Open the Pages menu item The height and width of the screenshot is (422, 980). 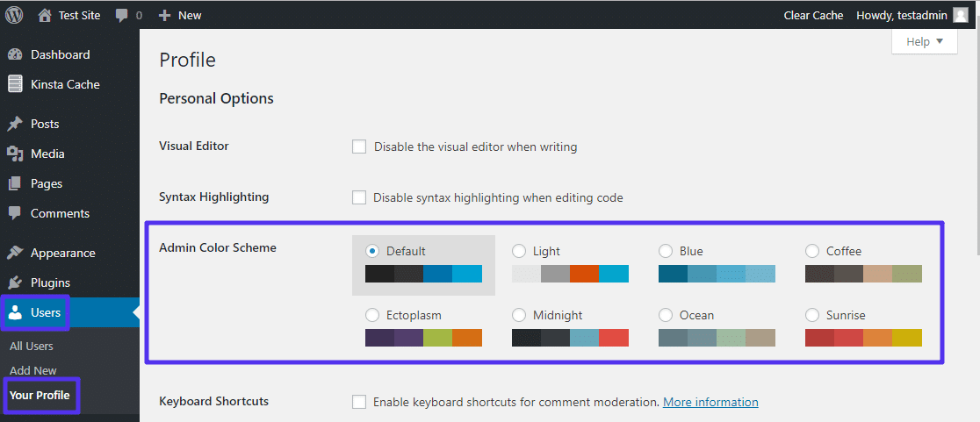(47, 183)
